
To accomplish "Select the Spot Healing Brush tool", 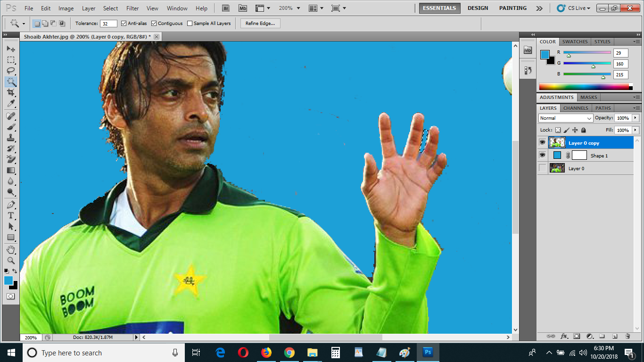I will (x=10, y=116).
